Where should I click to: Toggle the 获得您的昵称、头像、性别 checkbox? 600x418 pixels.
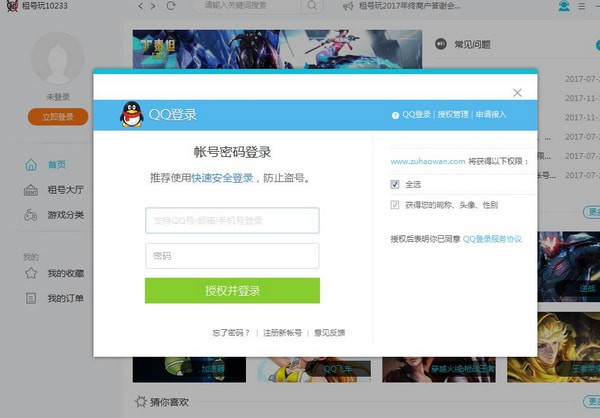click(x=395, y=205)
